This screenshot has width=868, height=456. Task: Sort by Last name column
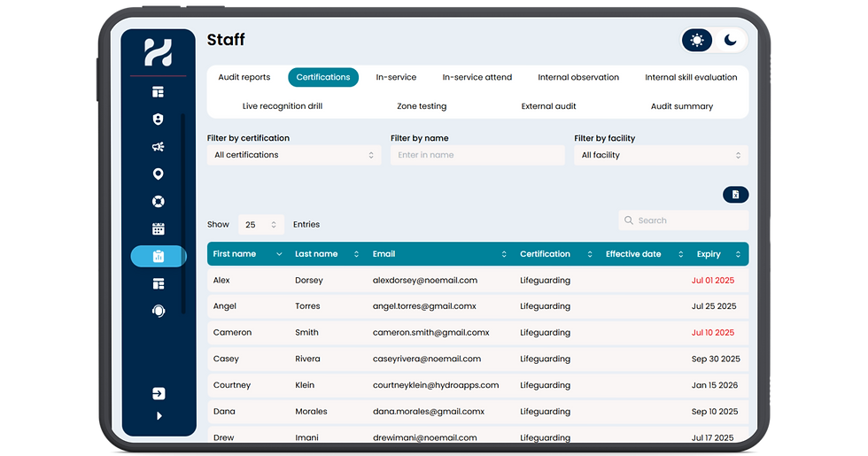tap(327, 254)
